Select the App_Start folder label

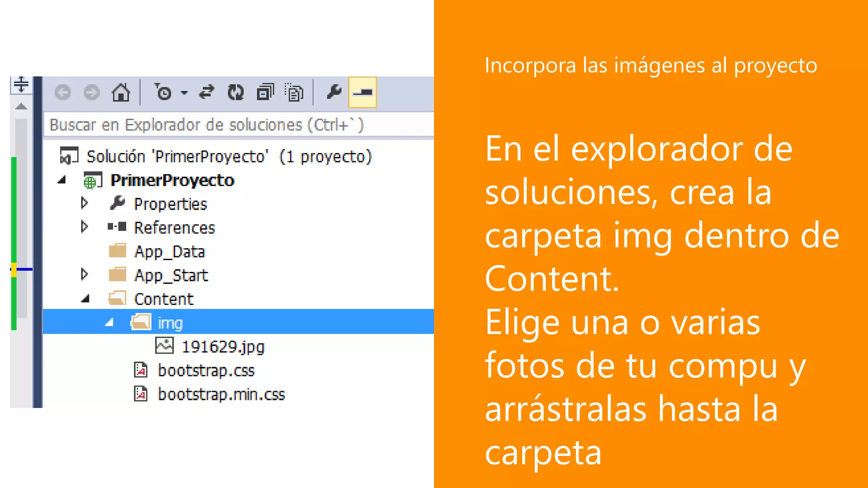(x=171, y=275)
